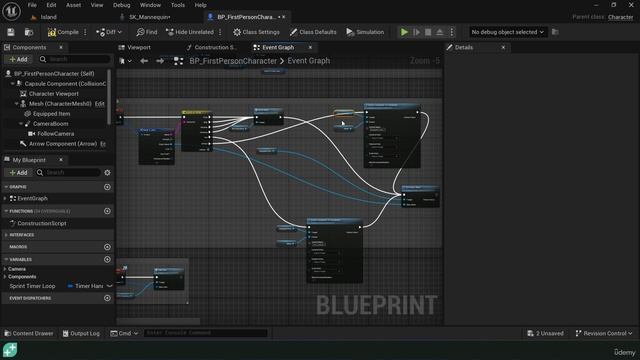Open the File menu
This screenshot has width=640, height=360.
32,5
